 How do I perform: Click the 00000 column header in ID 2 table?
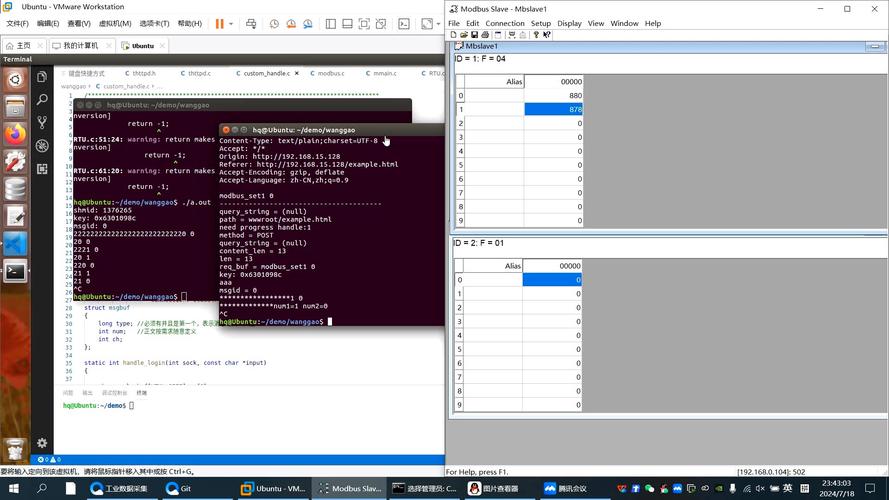(552, 265)
